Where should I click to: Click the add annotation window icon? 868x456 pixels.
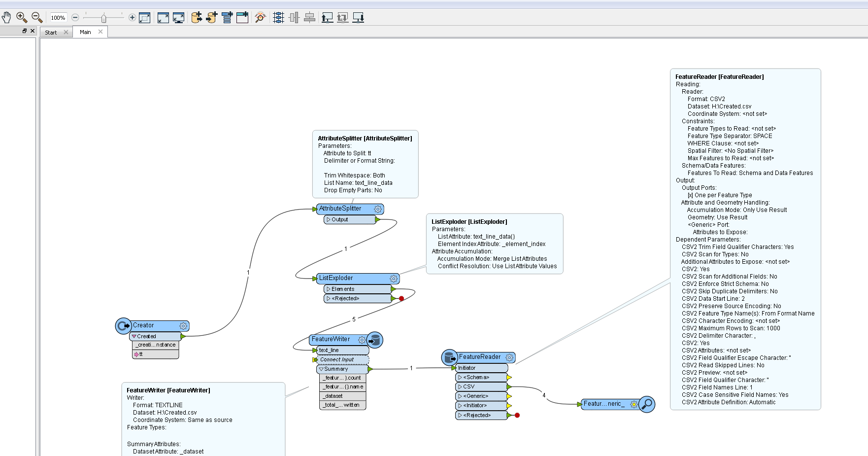click(242, 18)
